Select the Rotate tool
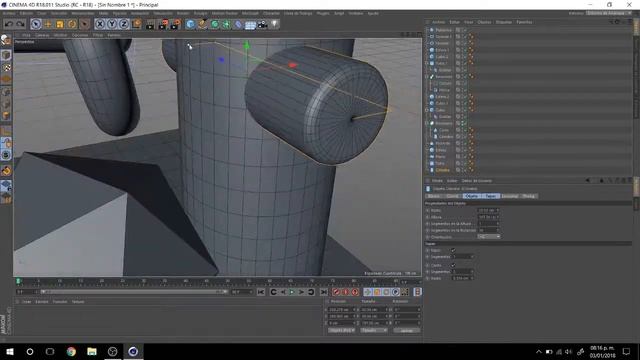The width and height of the screenshot is (640, 360). point(72,24)
